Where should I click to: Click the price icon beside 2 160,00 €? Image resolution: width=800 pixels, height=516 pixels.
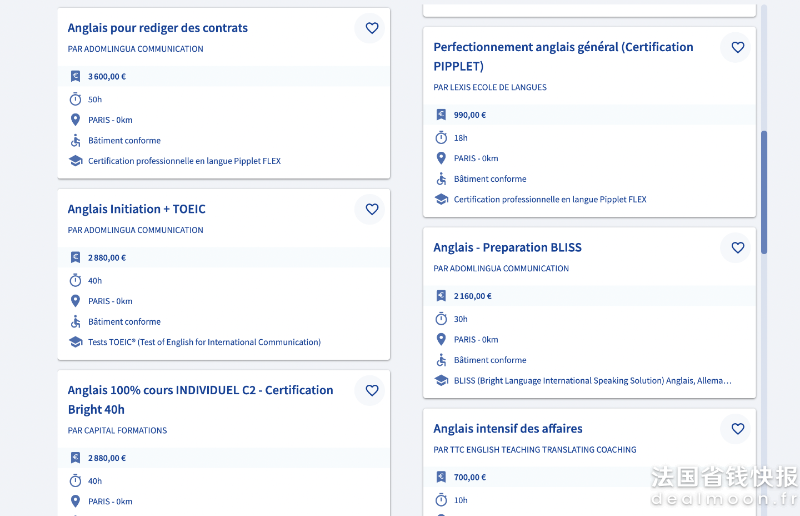(x=441, y=296)
